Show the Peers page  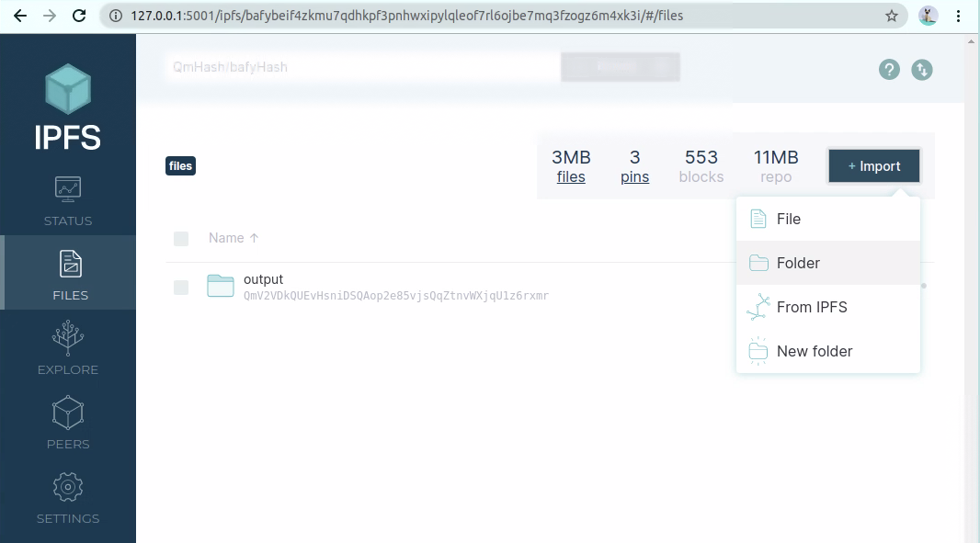(x=68, y=422)
